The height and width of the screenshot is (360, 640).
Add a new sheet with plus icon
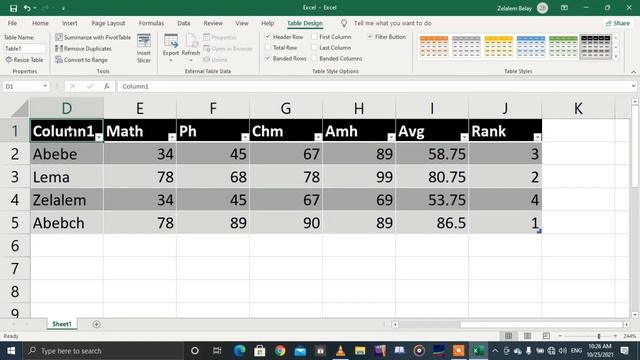point(96,324)
